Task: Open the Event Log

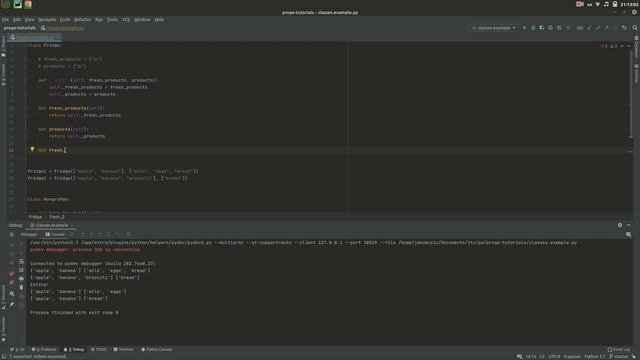Action: (619, 349)
